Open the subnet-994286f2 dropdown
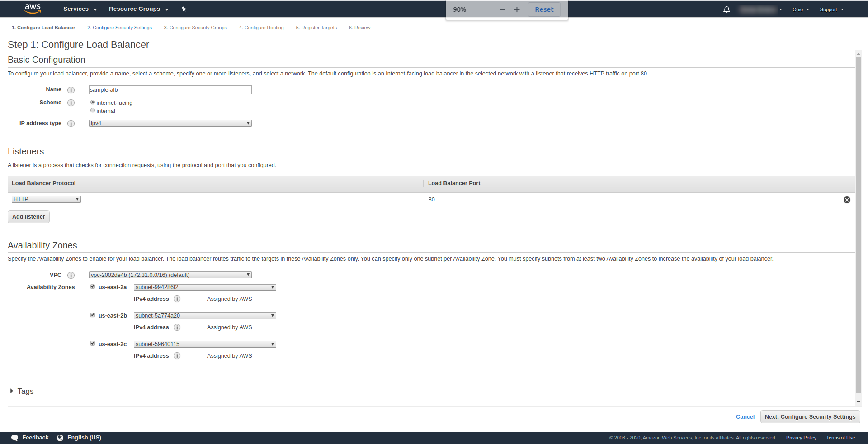 [x=205, y=287]
